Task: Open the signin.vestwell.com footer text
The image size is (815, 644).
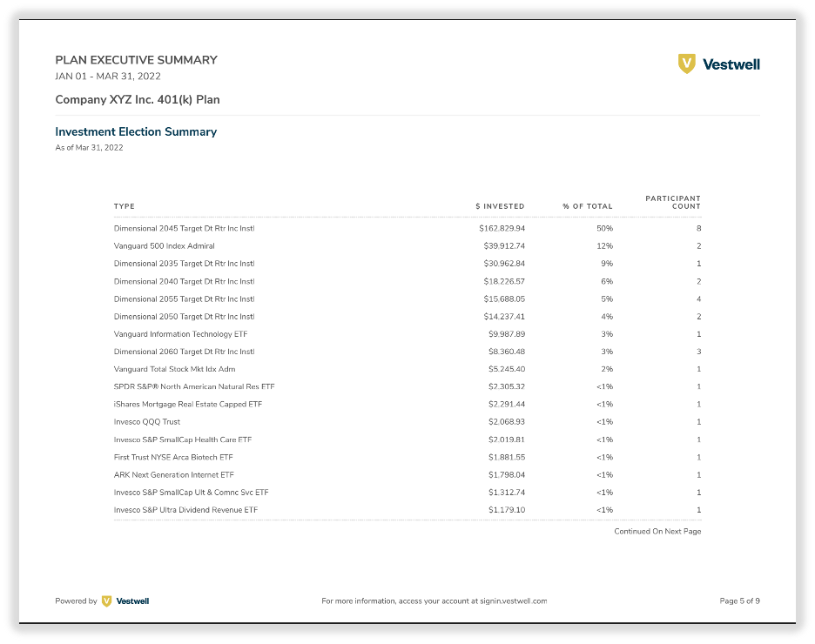Action: coord(513,600)
